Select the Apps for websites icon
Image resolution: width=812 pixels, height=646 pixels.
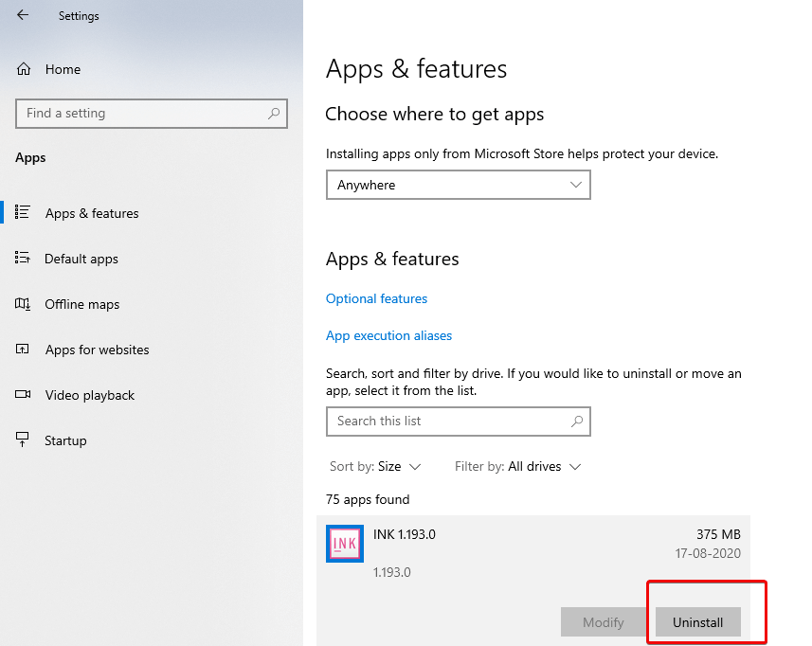point(21,350)
